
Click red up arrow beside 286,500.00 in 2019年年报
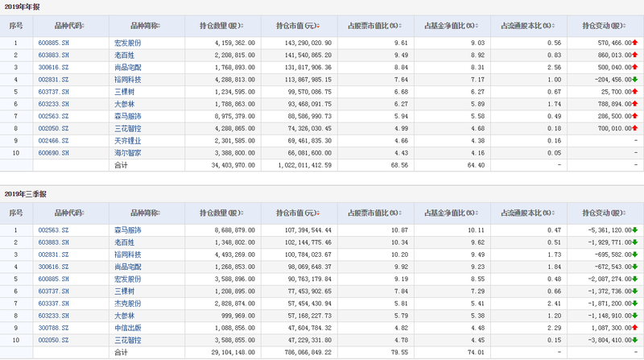635,116
